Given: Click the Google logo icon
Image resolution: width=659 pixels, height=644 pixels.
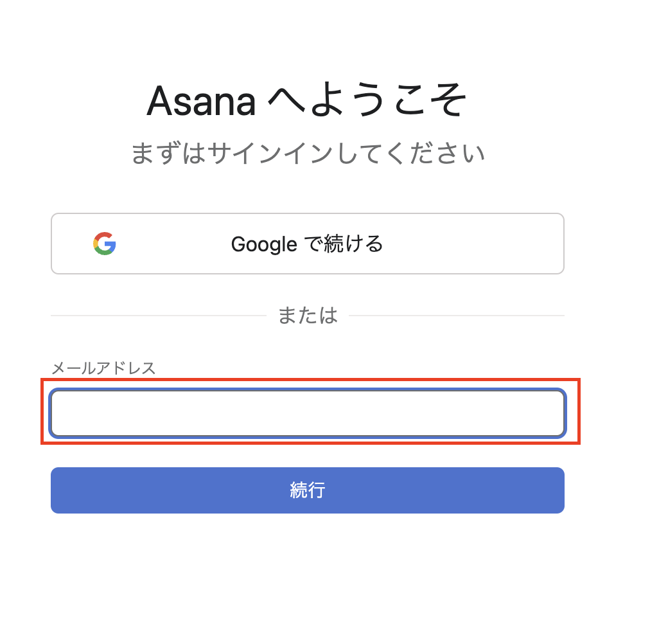Looking at the screenshot, I should tap(105, 244).
